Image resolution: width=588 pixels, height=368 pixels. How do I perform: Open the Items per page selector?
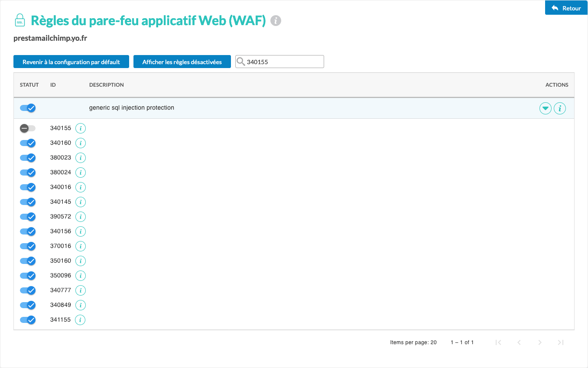pyautogui.click(x=413, y=342)
